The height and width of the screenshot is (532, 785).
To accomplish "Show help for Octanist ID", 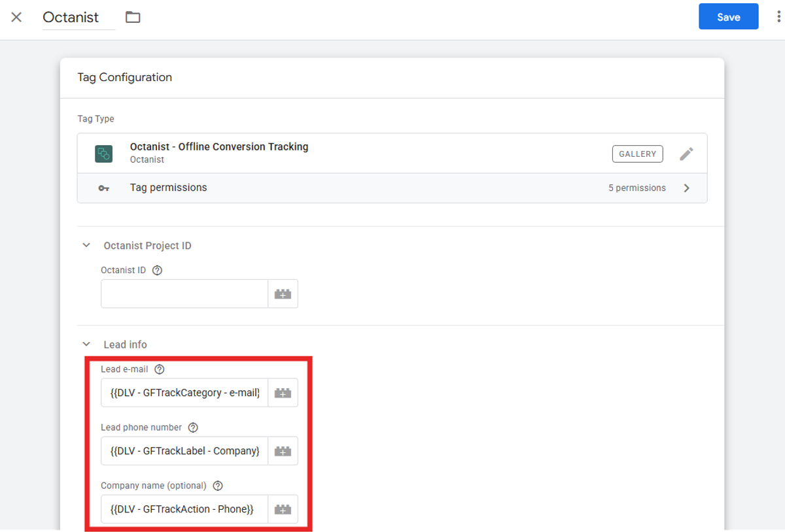I will coord(157,270).
